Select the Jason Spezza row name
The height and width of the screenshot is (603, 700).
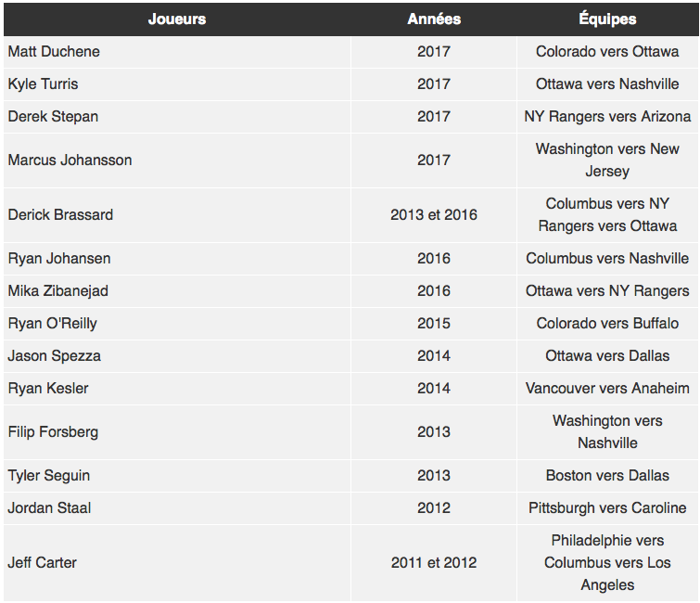click(177, 356)
